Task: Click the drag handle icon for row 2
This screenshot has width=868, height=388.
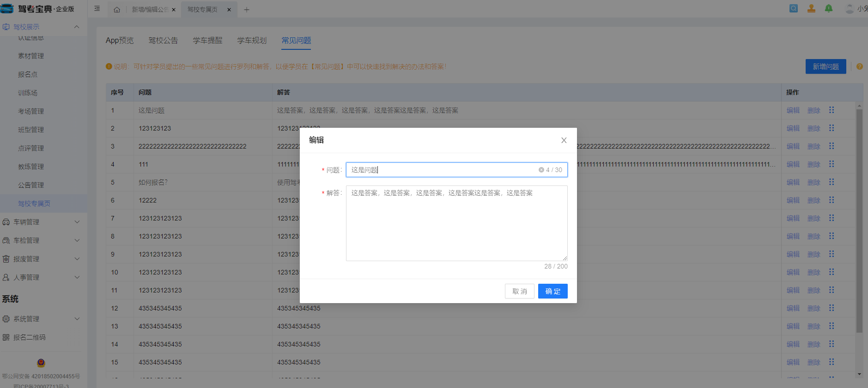Action: tap(832, 128)
